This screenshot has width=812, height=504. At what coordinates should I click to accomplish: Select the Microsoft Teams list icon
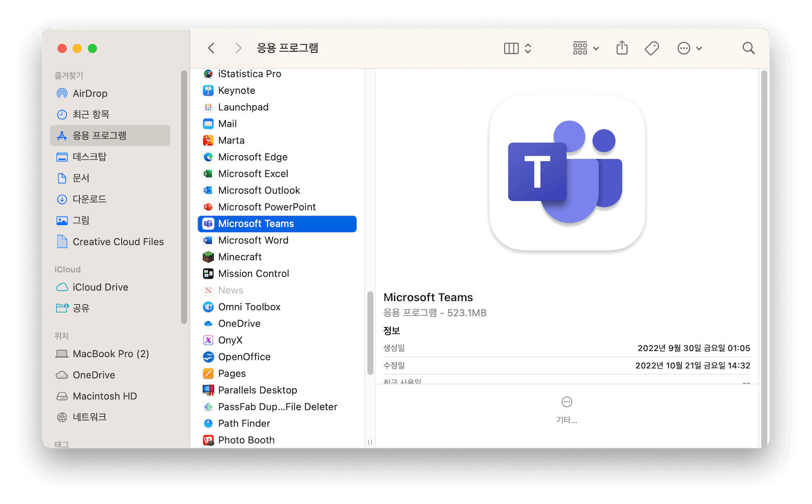tap(208, 224)
